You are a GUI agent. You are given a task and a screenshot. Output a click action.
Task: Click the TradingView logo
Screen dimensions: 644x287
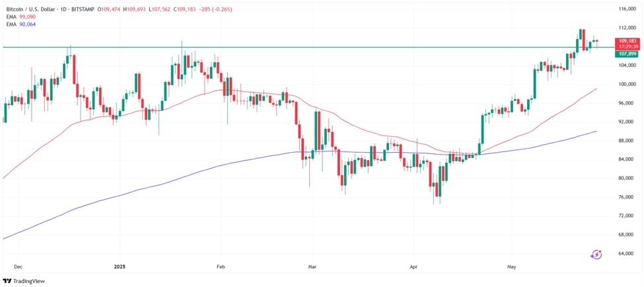pyautogui.click(x=23, y=281)
